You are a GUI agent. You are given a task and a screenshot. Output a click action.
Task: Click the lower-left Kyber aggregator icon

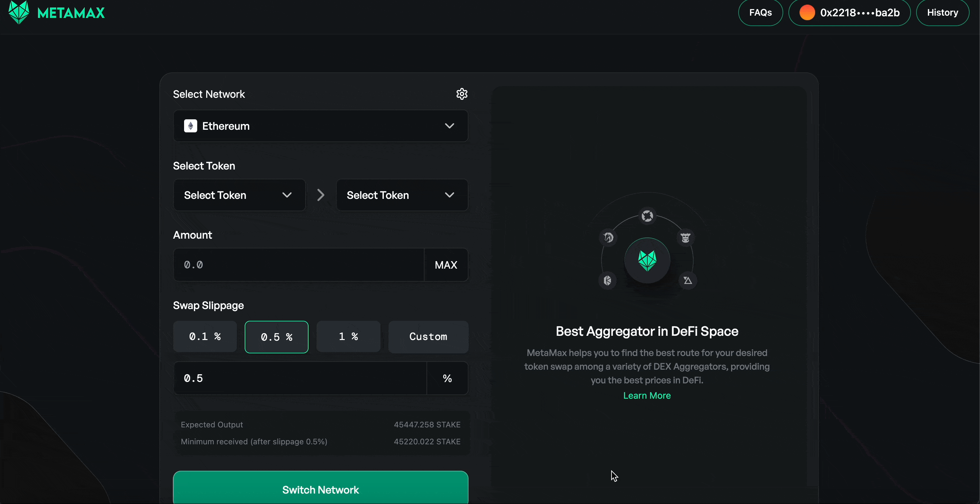click(607, 281)
